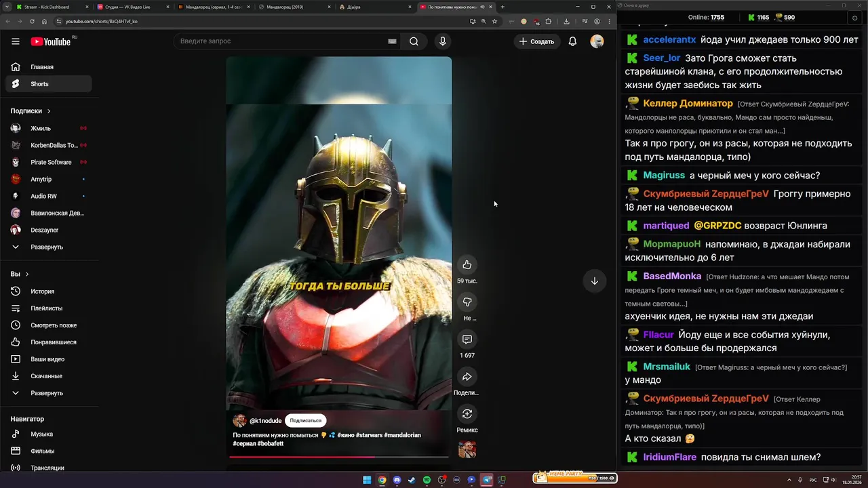This screenshot has width=868, height=488.
Task: Open the #bobafett hashtag
Action: click(271, 443)
